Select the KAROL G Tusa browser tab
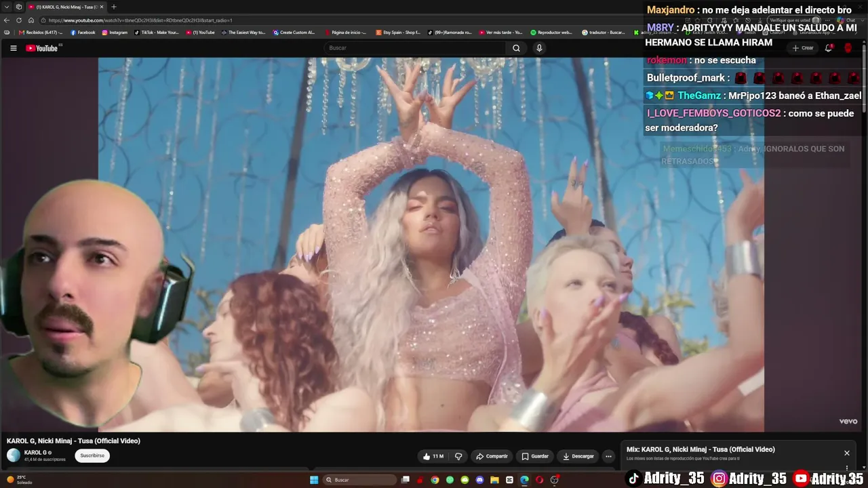868x488 pixels. click(65, 7)
